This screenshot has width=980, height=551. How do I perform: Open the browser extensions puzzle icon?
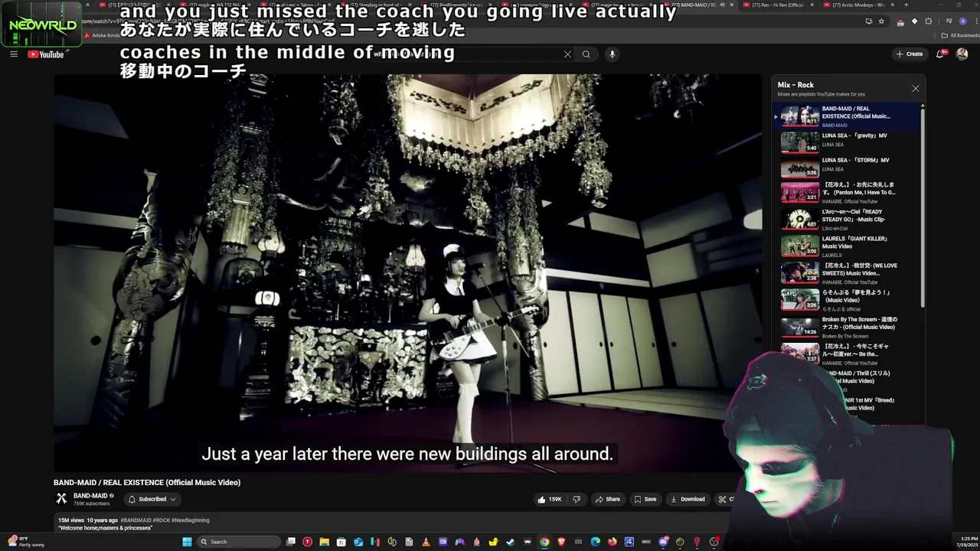point(929,21)
